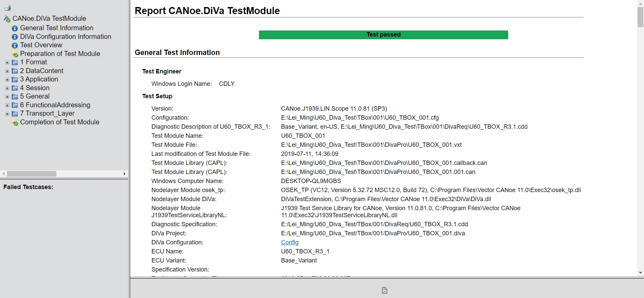Click the library path ending callback.can
644x298 pixels.
point(384,163)
